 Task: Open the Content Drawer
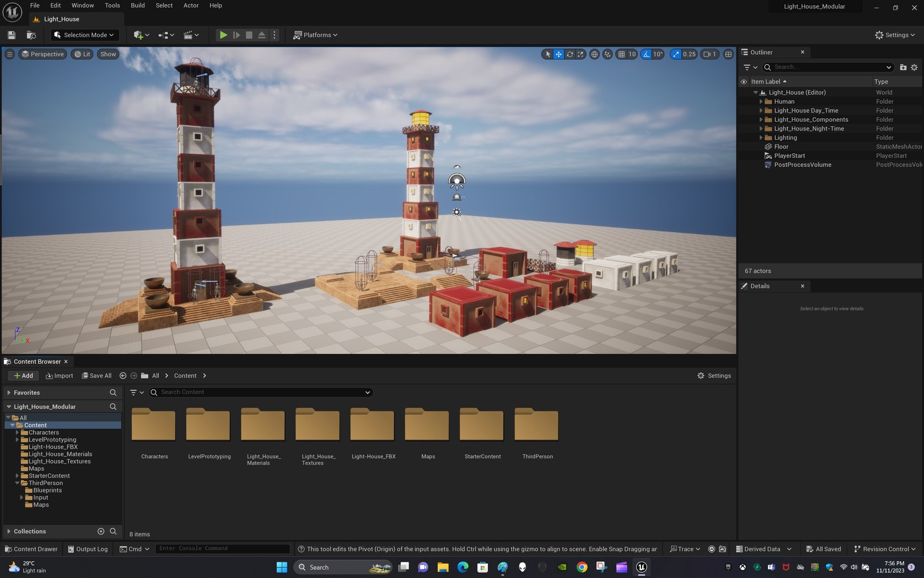[x=31, y=549]
